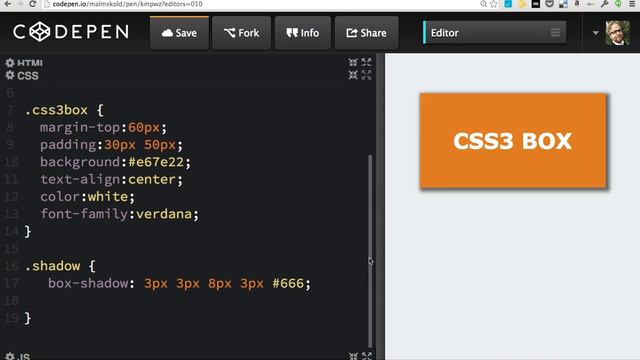Viewport: 640px width, 360px height.
Task: Maximize the CSS editor panel
Action: [367, 75]
